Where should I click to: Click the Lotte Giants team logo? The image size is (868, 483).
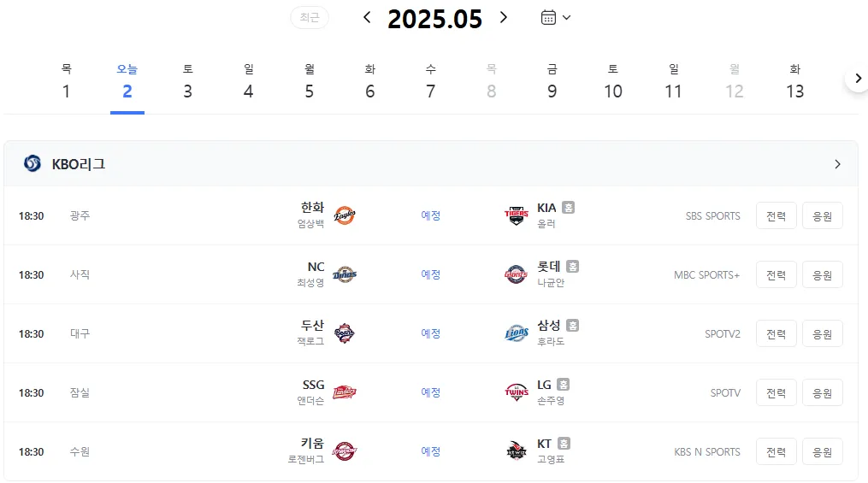pyautogui.click(x=516, y=274)
